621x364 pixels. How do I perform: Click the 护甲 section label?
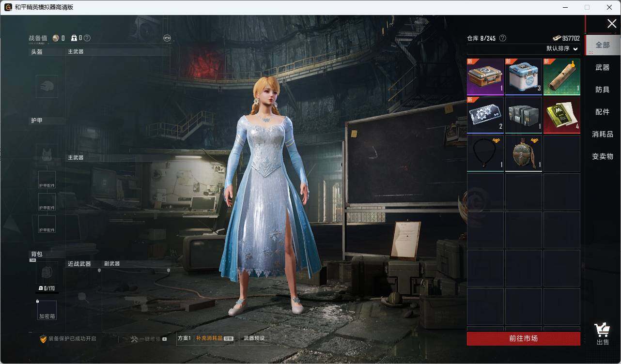pyautogui.click(x=37, y=121)
